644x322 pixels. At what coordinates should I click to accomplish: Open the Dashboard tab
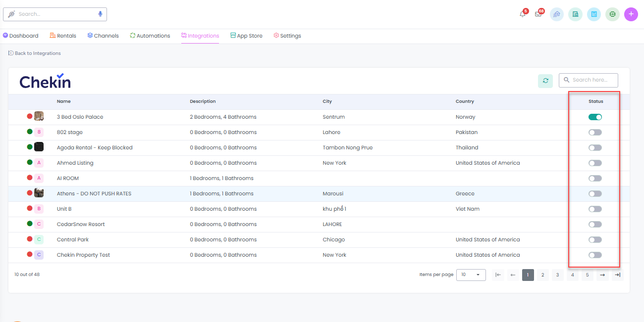(20, 36)
